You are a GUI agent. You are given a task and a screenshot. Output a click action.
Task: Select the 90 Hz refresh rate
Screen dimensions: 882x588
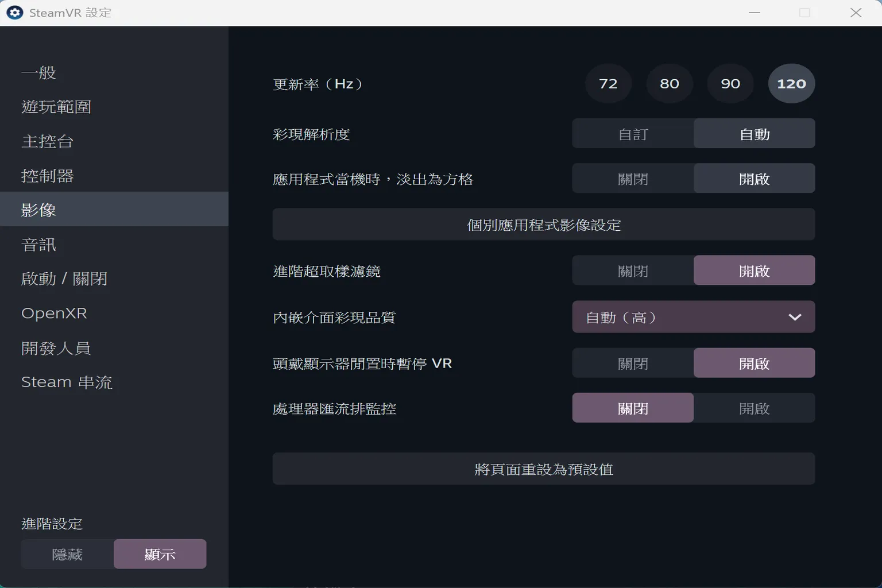(x=730, y=83)
